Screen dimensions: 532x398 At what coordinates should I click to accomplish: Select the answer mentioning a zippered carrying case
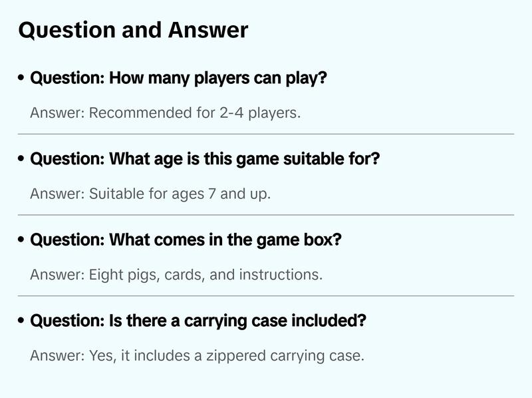[x=197, y=355]
